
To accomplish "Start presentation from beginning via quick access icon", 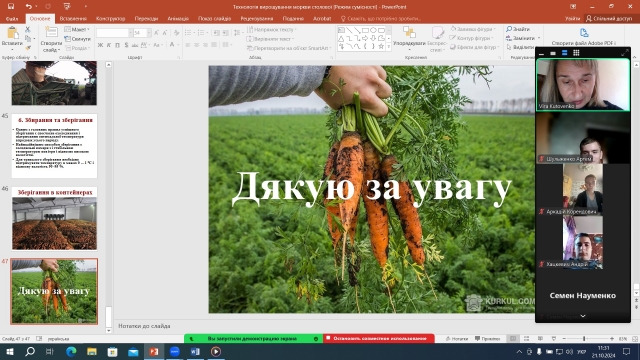I will [x=67, y=7].
